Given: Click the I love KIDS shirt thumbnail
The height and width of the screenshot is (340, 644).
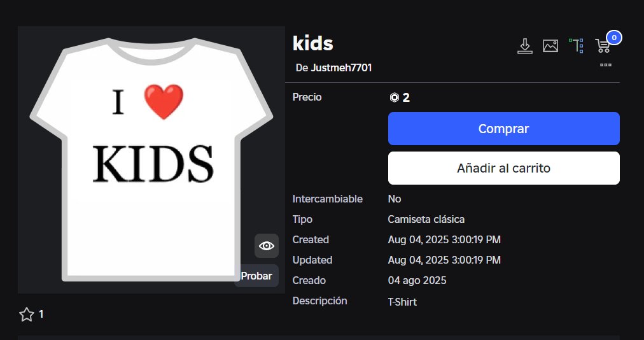Looking at the screenshot, I should coord(151,160).
